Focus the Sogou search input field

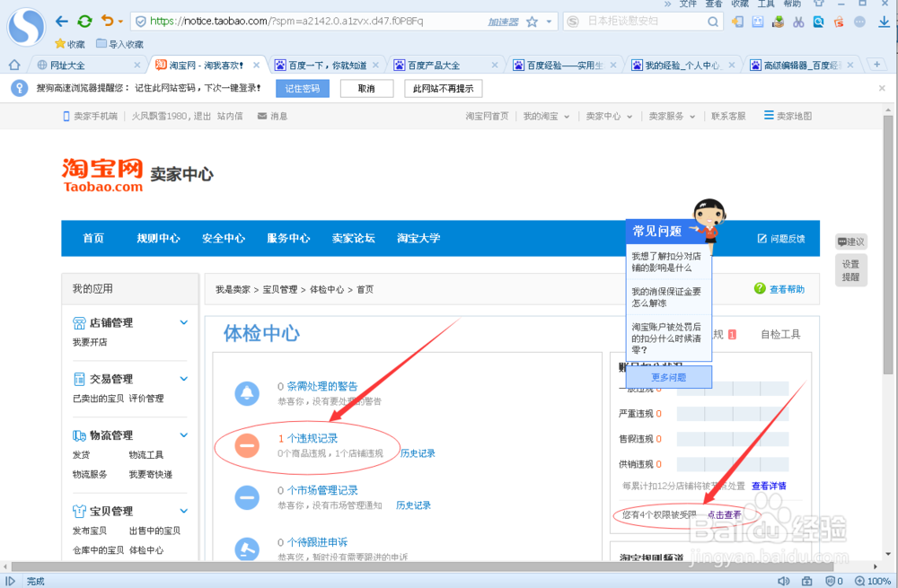[x=644, y=22]
